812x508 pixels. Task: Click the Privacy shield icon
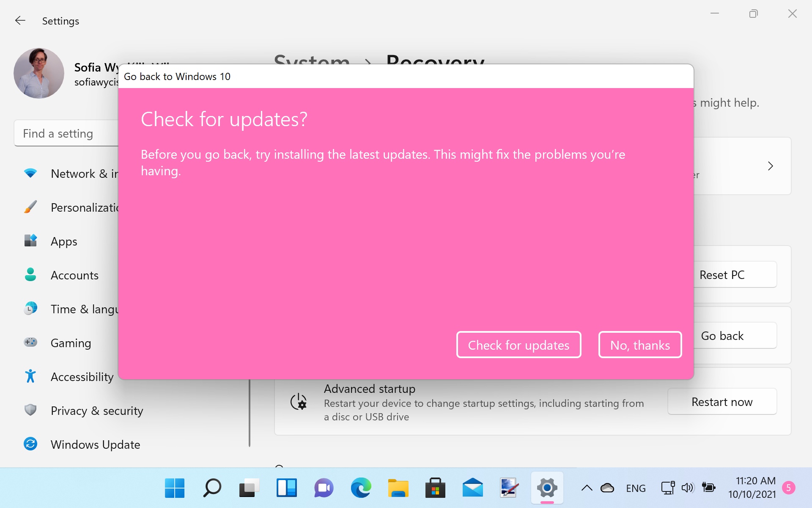click(x=30, y=410)
